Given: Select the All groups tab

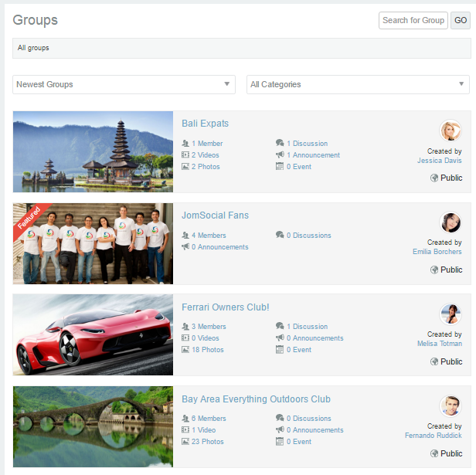Looking at the screenshot, I should coord(33,48).
